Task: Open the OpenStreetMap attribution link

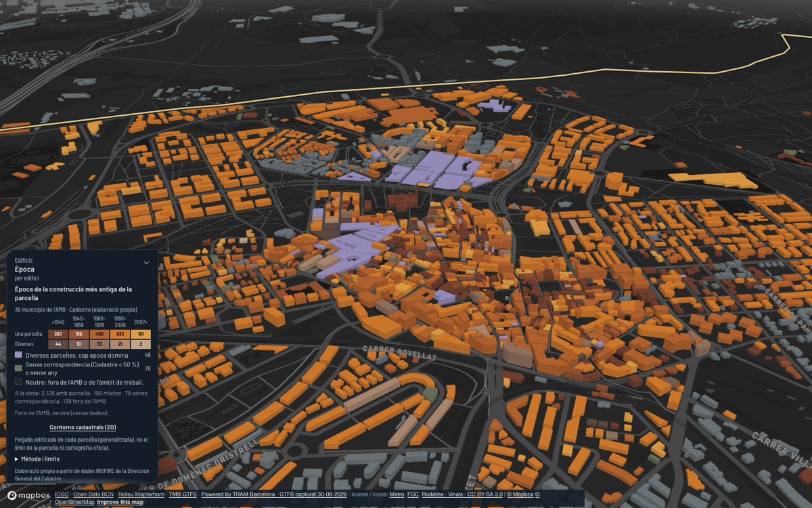Action: 74,502
